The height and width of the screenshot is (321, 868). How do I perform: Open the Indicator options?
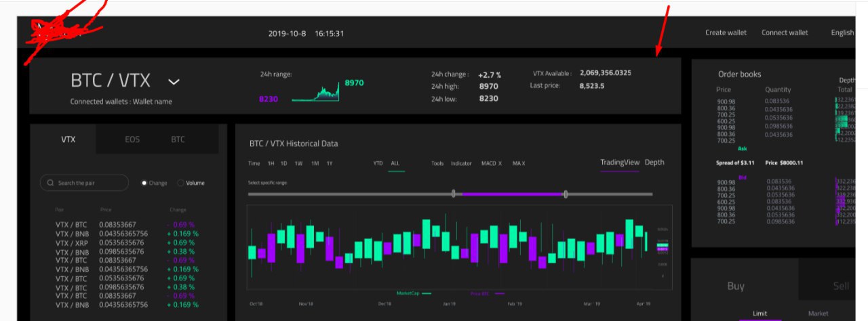point(461,163)
